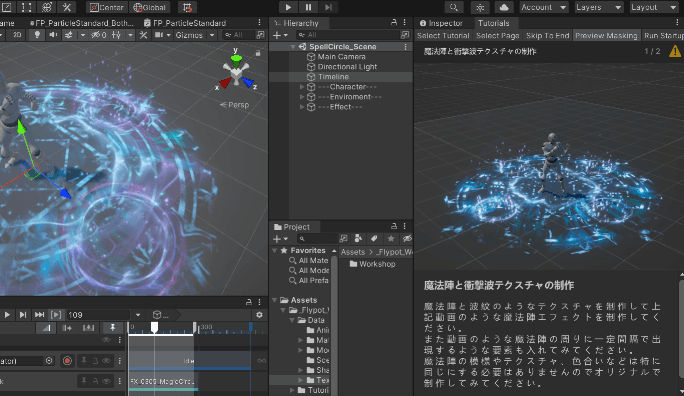684x396 pixels.
Task: Open Hierarchy create plus menu
Action: 280,35
